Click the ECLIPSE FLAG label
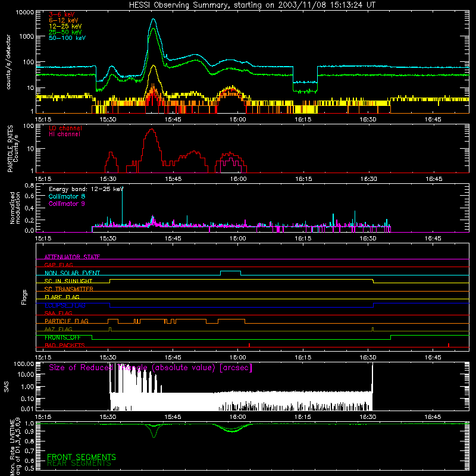 click(x=65, y=305)
